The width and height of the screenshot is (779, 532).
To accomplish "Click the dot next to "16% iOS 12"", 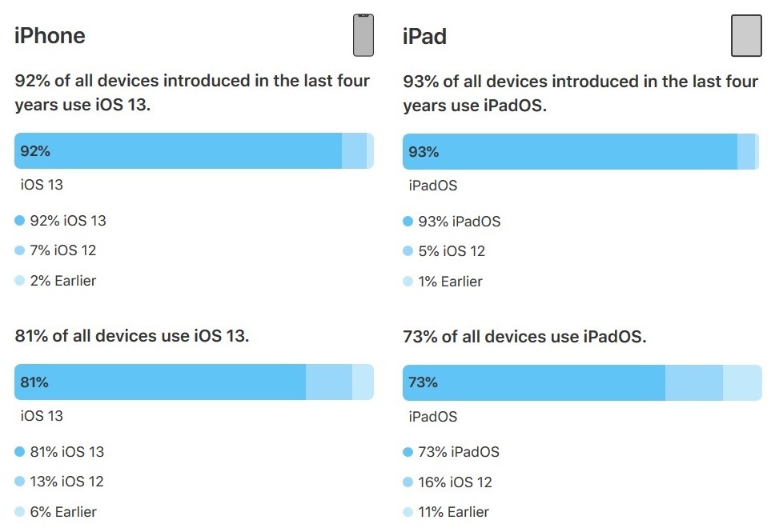I will pos(408,482).
